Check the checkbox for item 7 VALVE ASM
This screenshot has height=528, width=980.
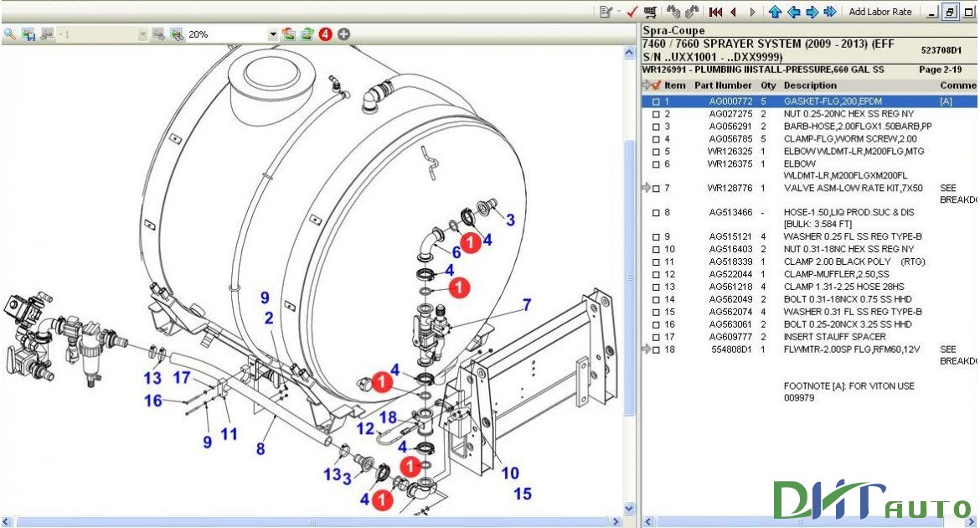(x=655, y=189)
